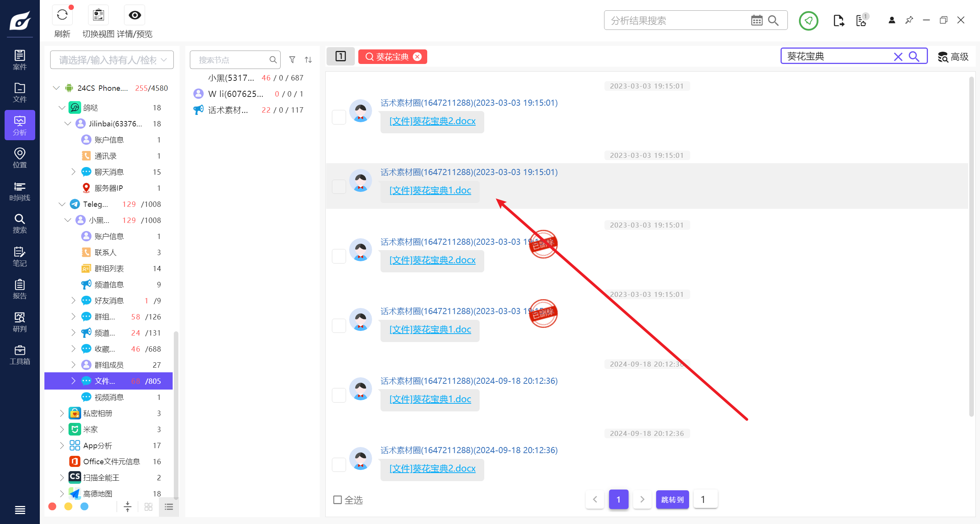Click the Refresh (刷新) icon

(x=62, y=15)
